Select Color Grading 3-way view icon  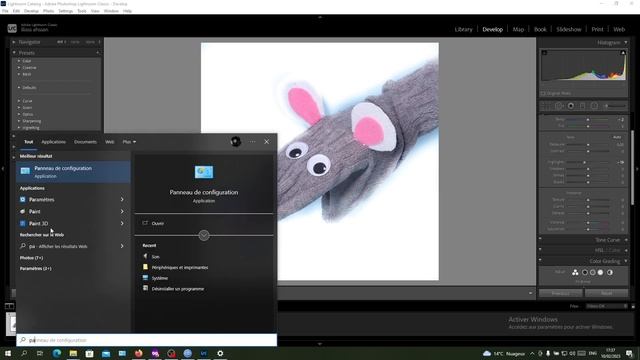click(575, 272)
